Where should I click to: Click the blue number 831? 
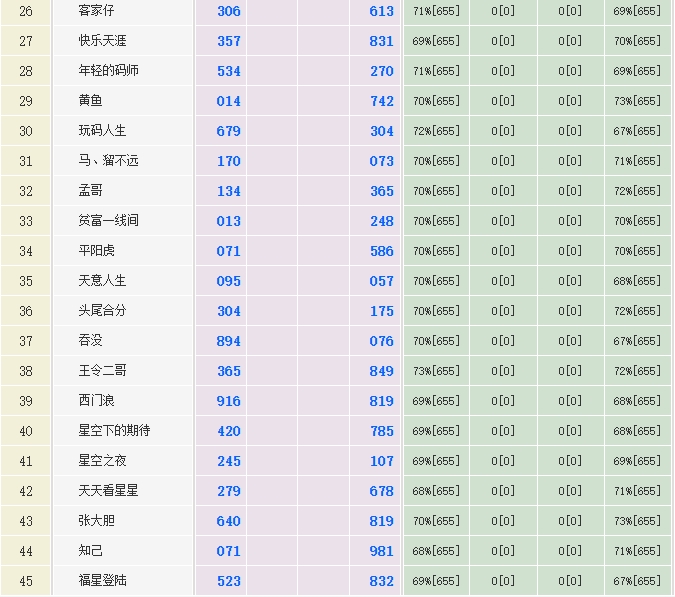(x=381, y=41)
